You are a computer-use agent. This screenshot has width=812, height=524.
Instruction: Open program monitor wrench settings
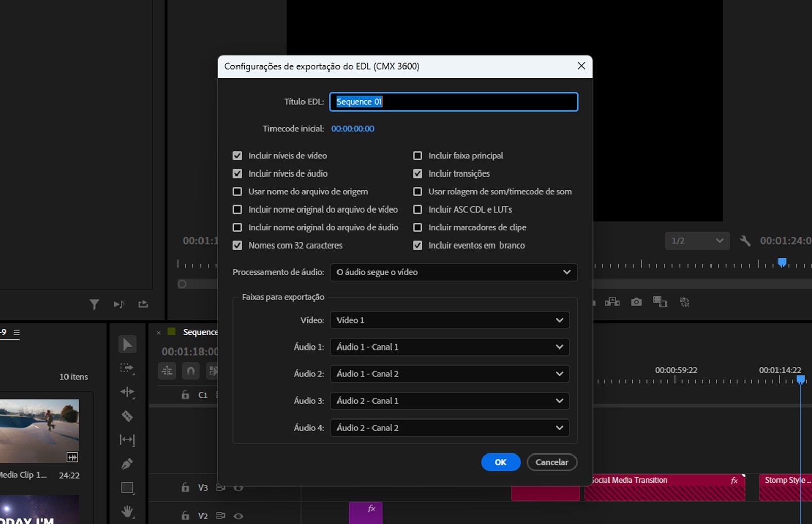tap(745, 241)
